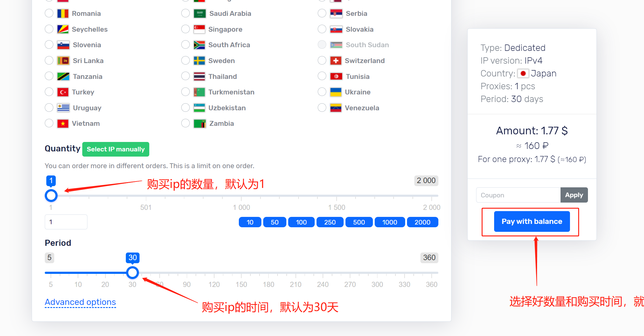Focus the Coupon input field
The height and width of the screenshot is (336, 644).
518,195
